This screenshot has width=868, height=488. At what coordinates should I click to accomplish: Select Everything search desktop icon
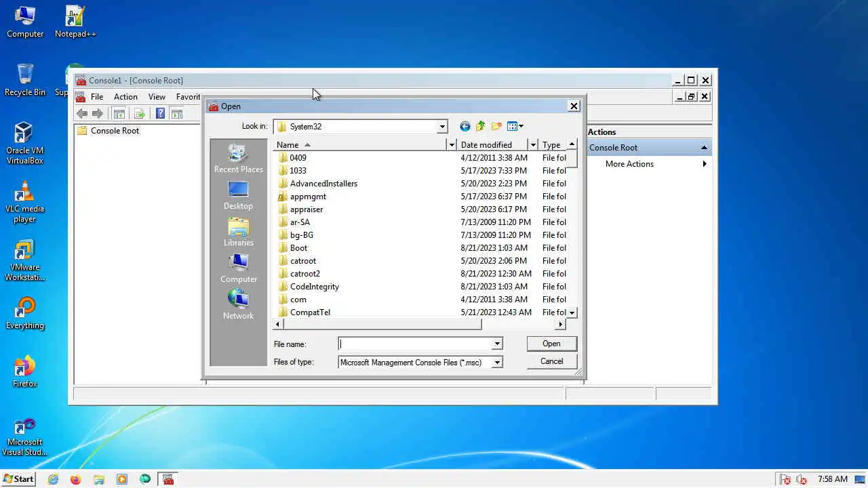tap(25, 313)
